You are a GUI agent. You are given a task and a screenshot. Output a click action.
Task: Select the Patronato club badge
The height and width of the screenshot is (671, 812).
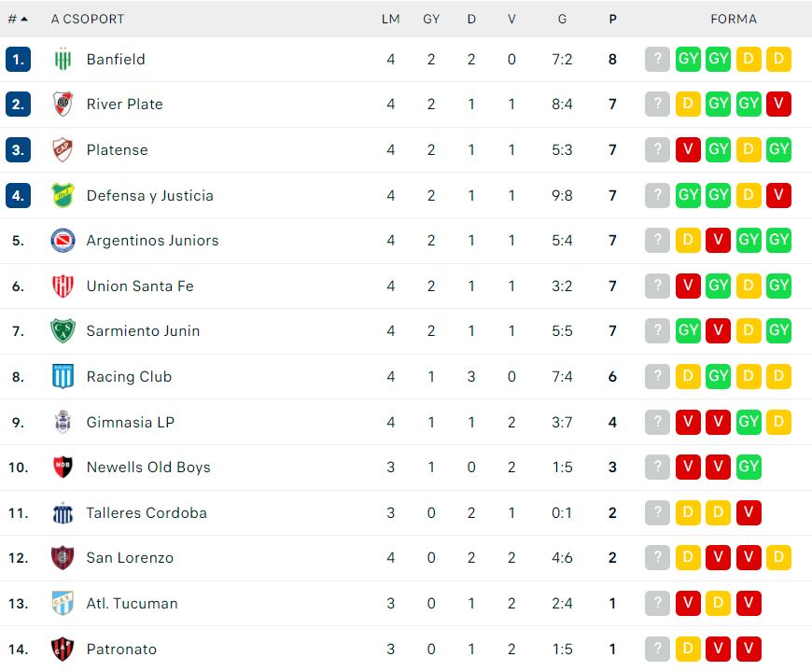coord(63,650)
